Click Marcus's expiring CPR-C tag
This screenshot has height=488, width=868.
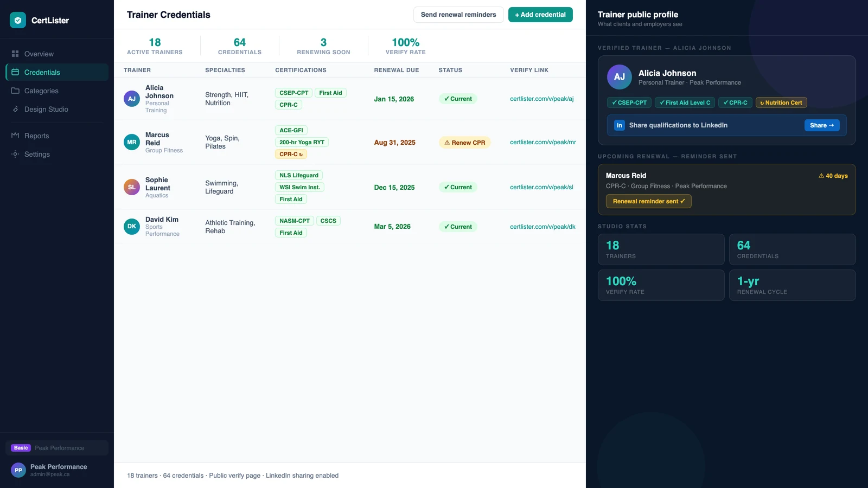(x=291, y=154)
